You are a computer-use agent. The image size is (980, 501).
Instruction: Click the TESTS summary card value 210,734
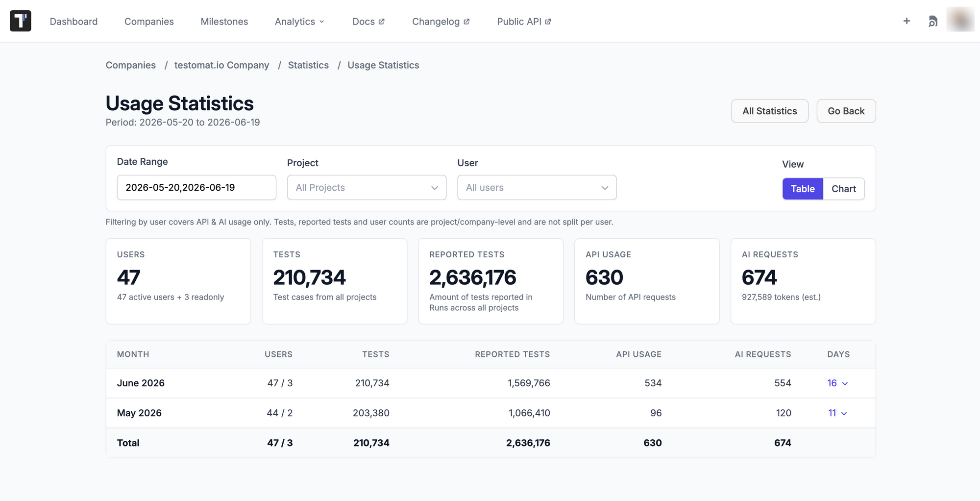point(310,277)
